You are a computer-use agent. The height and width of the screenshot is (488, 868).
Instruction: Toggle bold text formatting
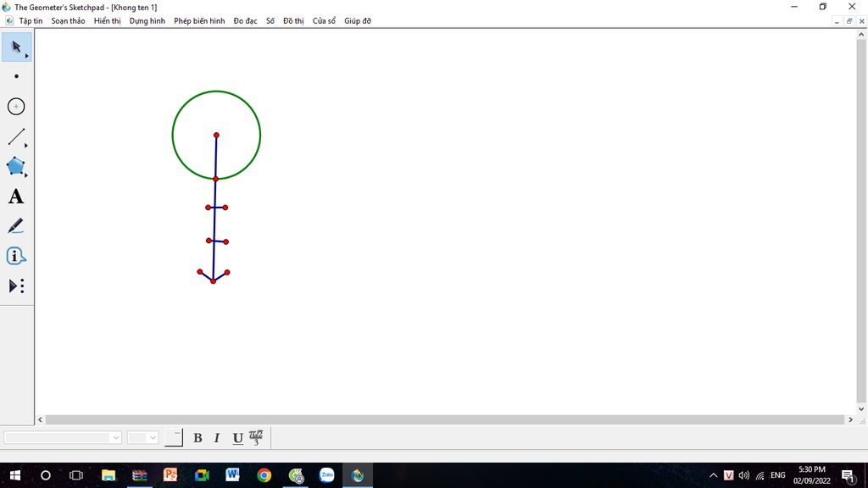click(x=198, y=438)
